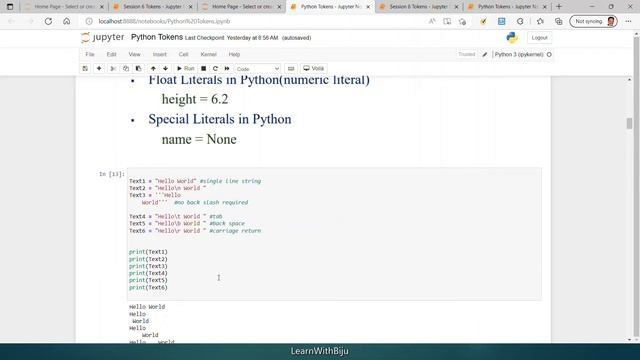Save and checkpoint the notebook
Viewport: 640px width, 360px height.
[x=85, y=69]
